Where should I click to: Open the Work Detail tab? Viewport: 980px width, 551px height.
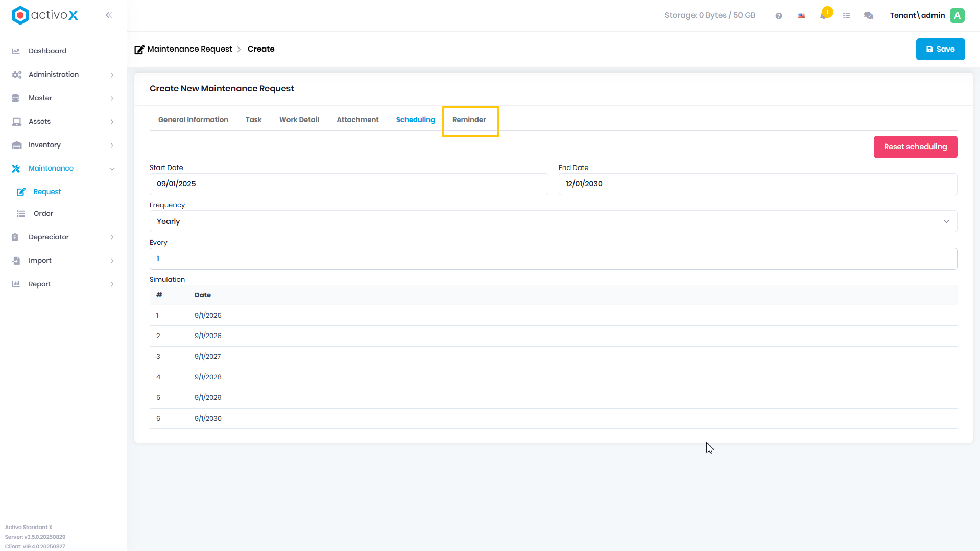point(299,119)
